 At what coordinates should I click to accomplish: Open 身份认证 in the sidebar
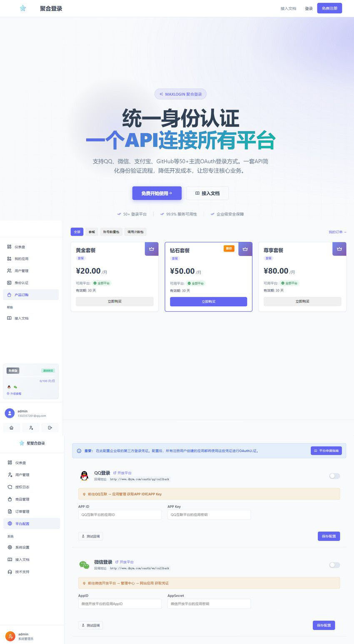22,283
